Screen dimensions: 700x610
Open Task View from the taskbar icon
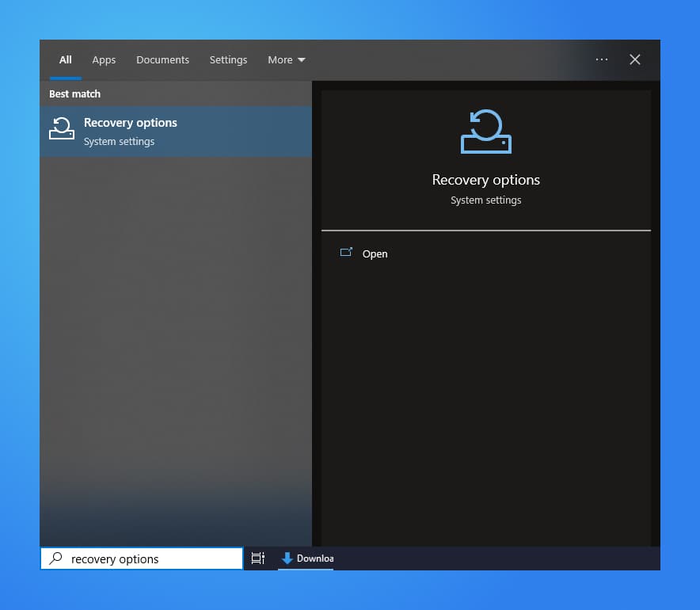(258, 559)
